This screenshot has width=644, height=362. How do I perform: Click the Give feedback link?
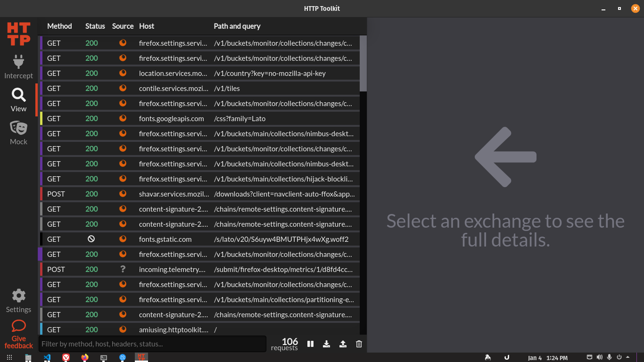tap(18, 334)
